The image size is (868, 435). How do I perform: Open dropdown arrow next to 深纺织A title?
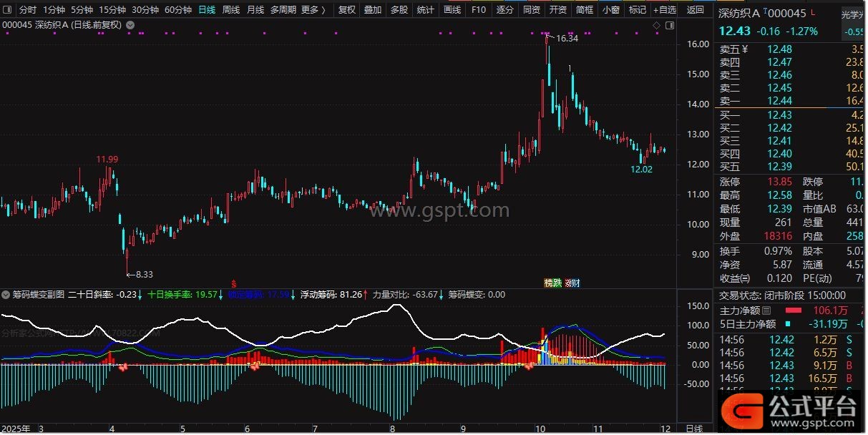[x=130, y=24]
